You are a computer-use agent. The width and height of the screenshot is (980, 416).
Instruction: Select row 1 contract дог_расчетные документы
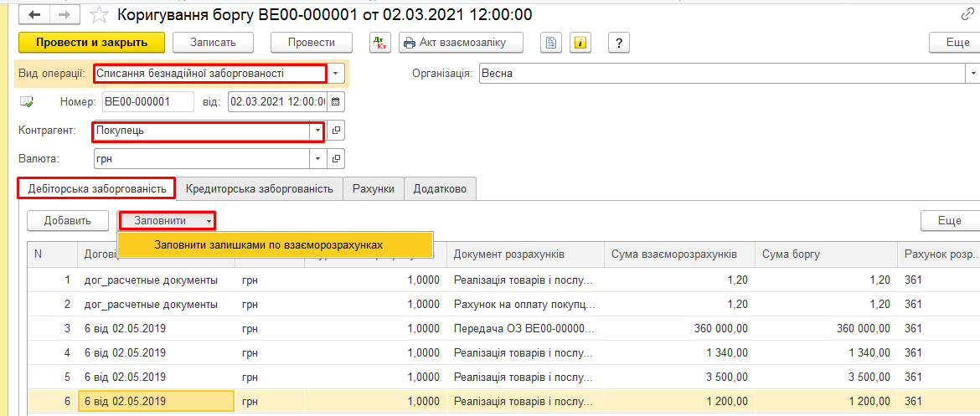(x=156, y=280)
